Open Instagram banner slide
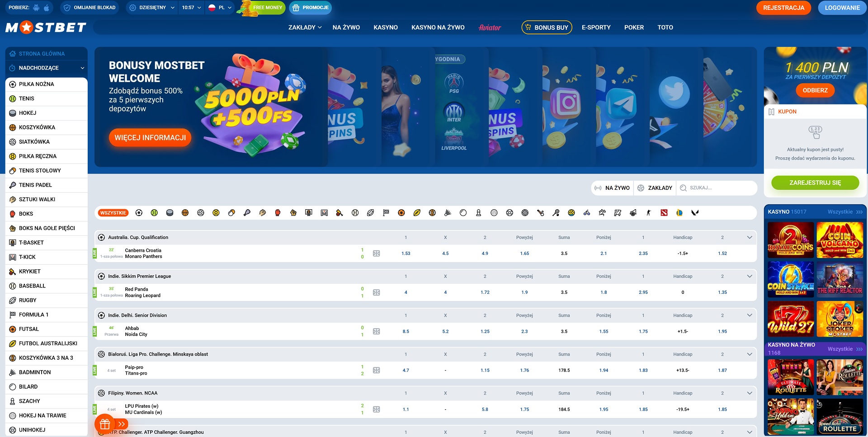The height and width of the screenshot is (437, 868). tap(569, 107)
